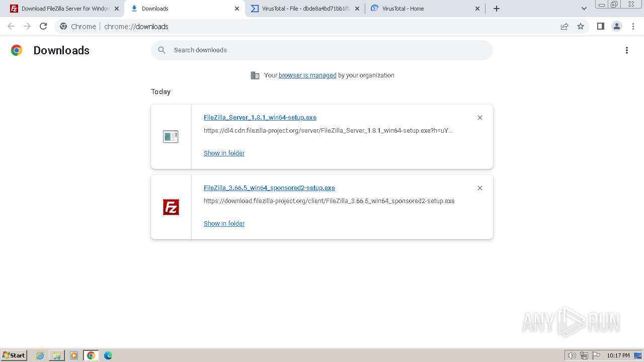The width and height of the screenshot is (644, 362).
Task: Close the VirusTotal File tab
Action: pyautogui.click(x=357, y=9)
